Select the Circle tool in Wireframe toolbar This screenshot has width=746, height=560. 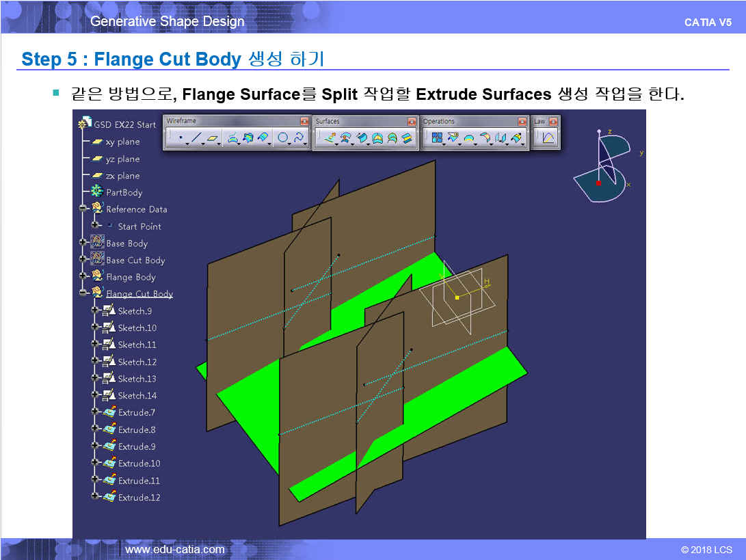[282, 138]
